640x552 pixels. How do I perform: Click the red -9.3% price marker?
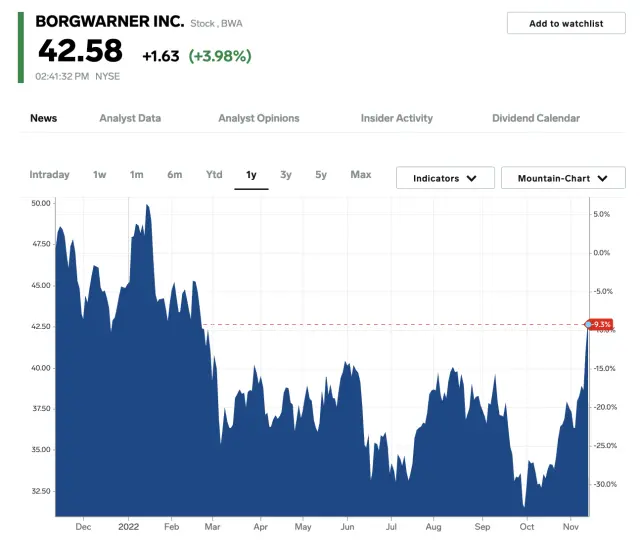pyautogui.click(x=601, y=324)
